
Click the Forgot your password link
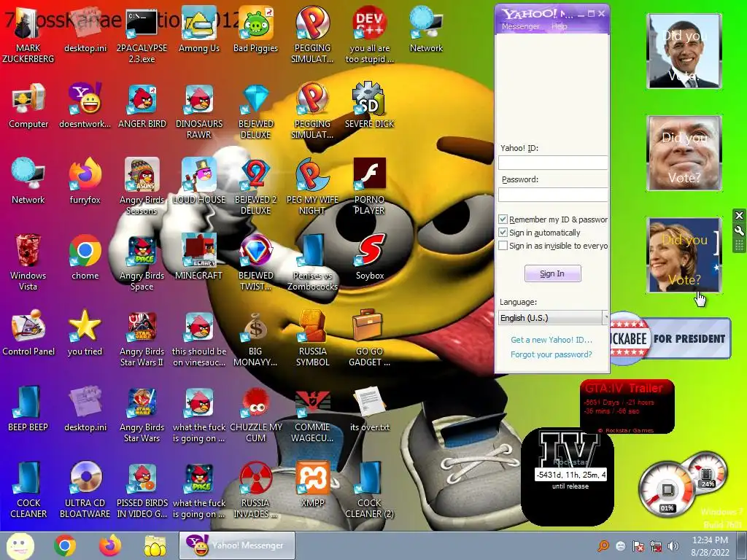551,354
